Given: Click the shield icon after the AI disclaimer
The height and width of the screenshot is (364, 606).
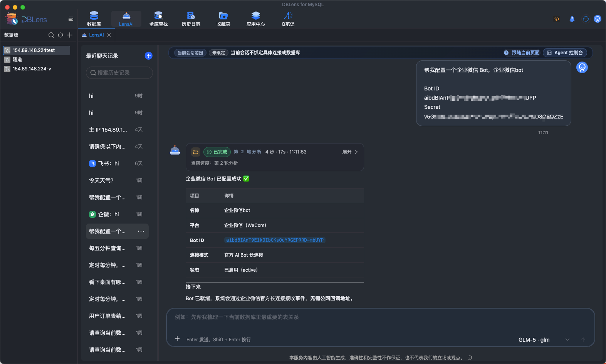Looking at the screenshot, I should coord(470,358).
